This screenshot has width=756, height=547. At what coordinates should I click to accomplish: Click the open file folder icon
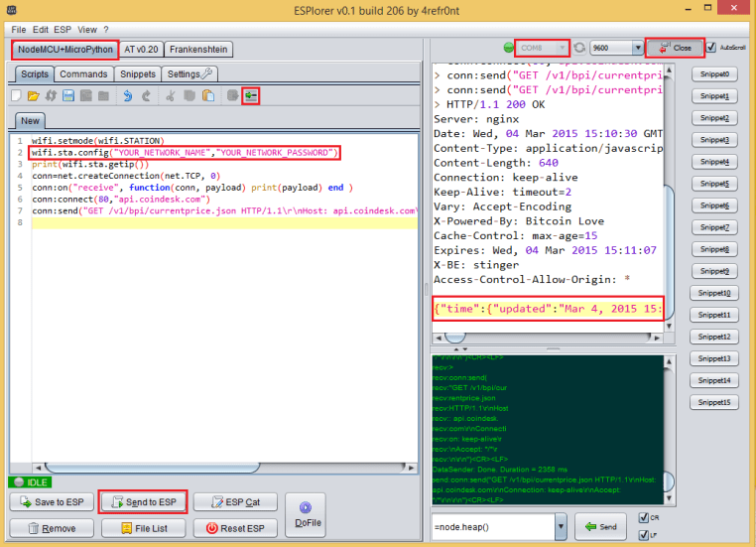[33, 96]
